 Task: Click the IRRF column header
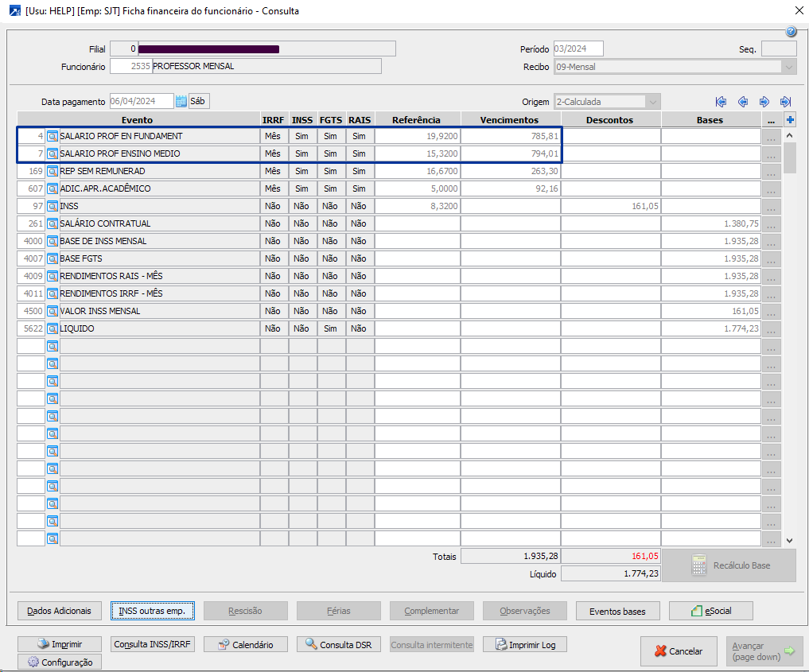click(x=274, y=119)
